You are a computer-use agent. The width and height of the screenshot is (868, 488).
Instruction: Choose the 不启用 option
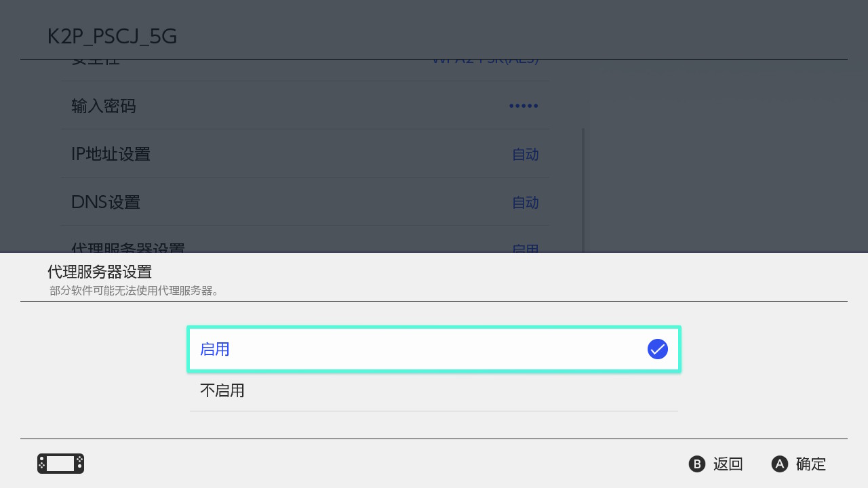tap(434, 390)
